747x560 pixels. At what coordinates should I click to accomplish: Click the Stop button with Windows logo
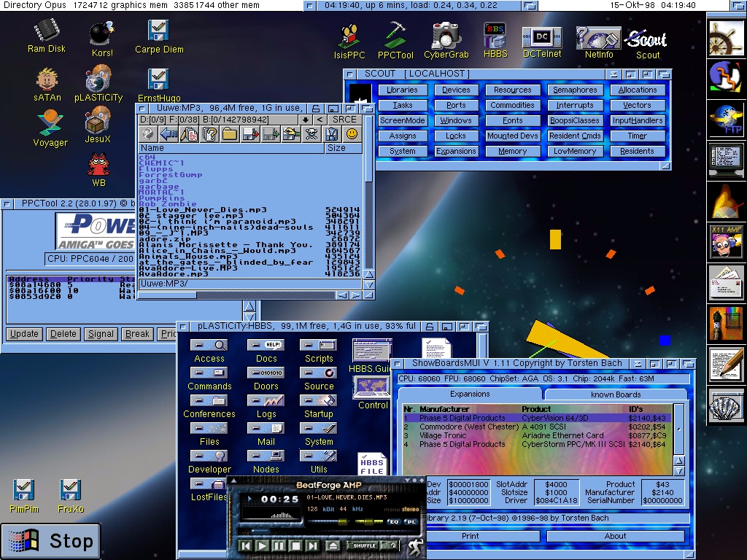click(x=51, y=541)
